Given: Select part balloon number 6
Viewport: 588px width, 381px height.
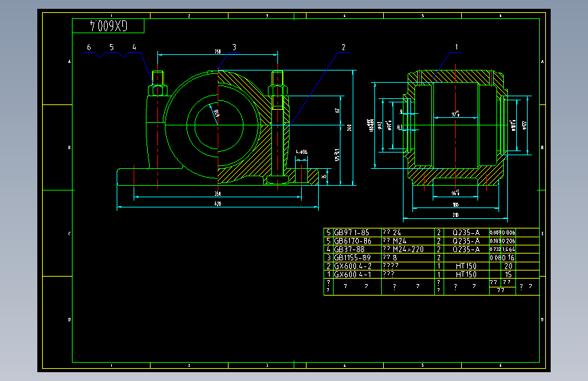Looking at the screenshot, I should pyautogui.click(x=89, y=47).
